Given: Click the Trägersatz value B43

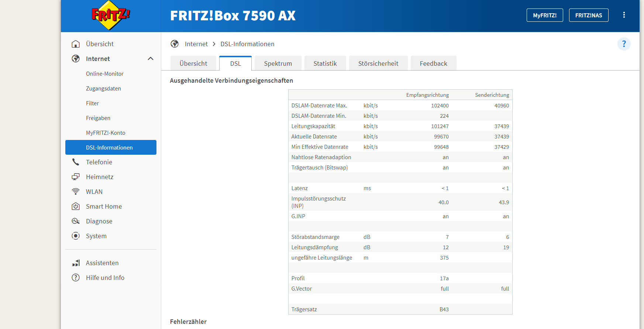Looking at the screenshot, I should (444, 309).
